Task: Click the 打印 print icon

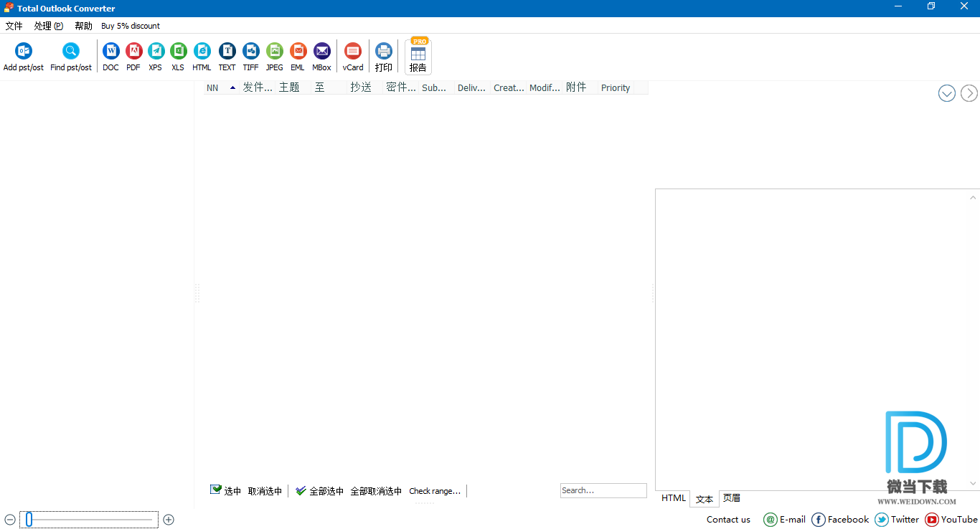Action: 384,51
